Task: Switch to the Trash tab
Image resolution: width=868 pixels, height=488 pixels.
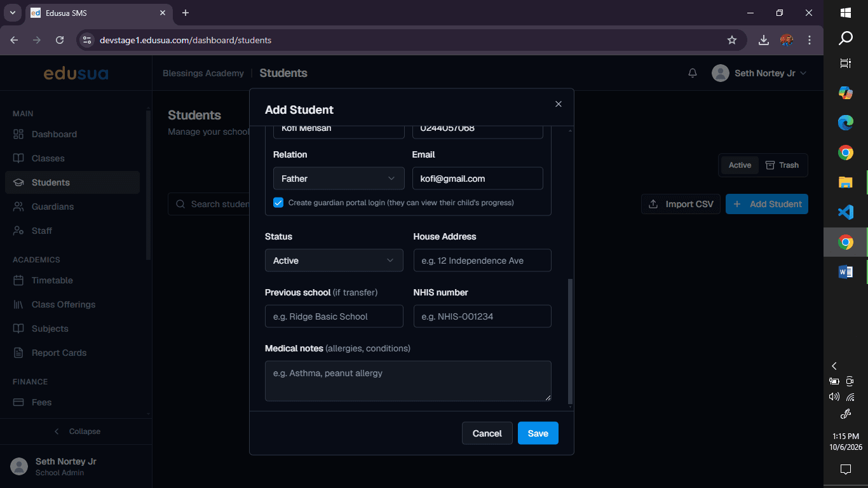Action: (782, 165)
